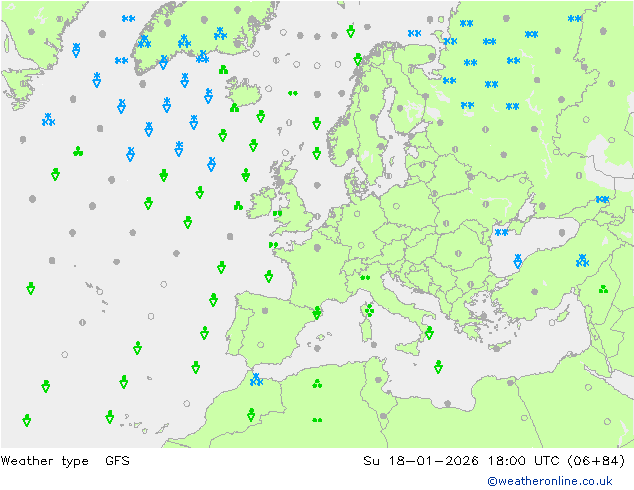Open the weatheronline.co.uk copyright link
Image resolution: width=634 pixels, height=490 pixels.
coord(550,481)
